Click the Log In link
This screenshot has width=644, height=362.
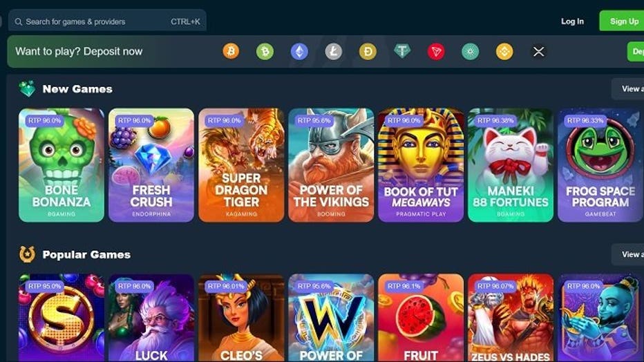point(572,21)
